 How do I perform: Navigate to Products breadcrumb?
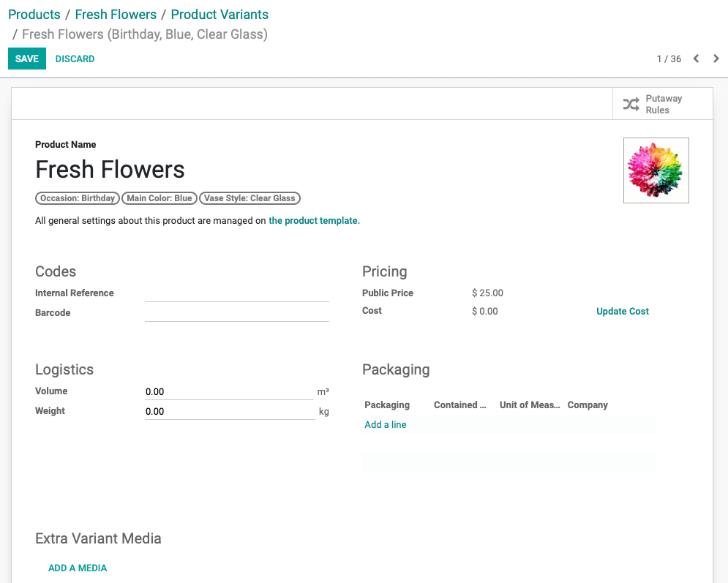coord(34,15)
